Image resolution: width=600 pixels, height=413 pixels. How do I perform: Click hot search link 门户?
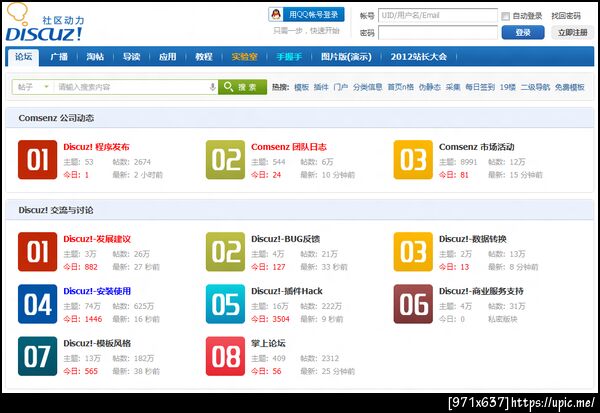pos(341,87)
